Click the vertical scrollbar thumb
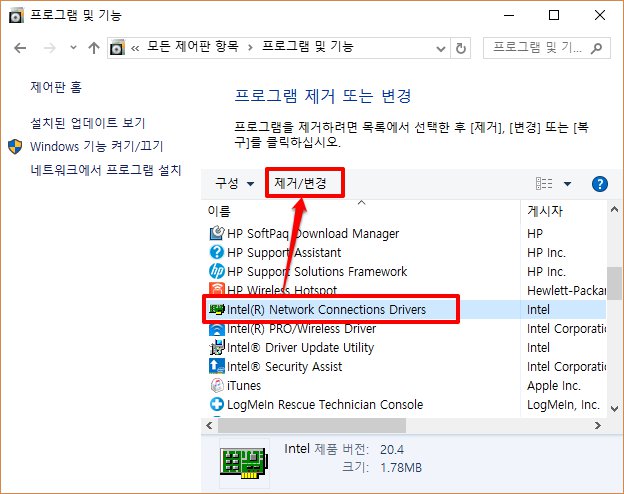This screenshot has height=494, width=624. (614, 283)
